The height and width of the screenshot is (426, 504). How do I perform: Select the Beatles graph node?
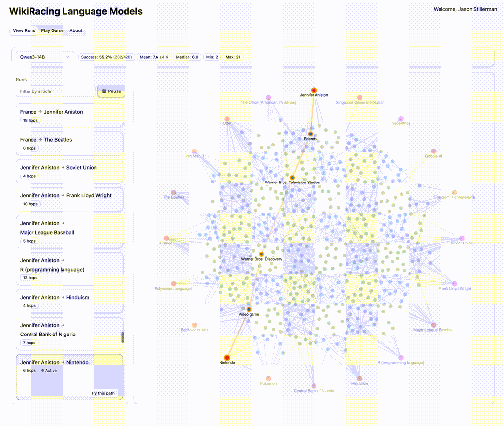[x=174, y=192]
